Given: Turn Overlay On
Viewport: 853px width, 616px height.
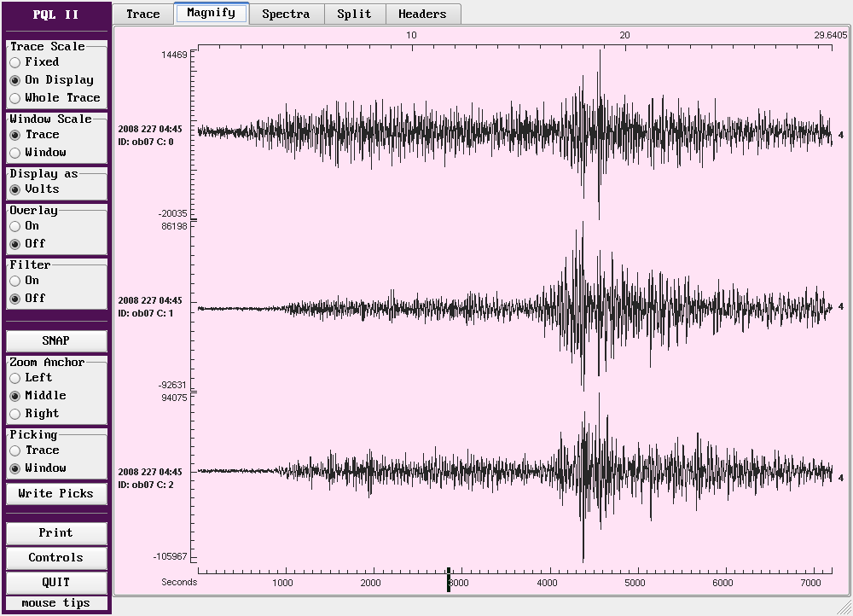Looking at the screenshot, I should (x=15, y=226).
